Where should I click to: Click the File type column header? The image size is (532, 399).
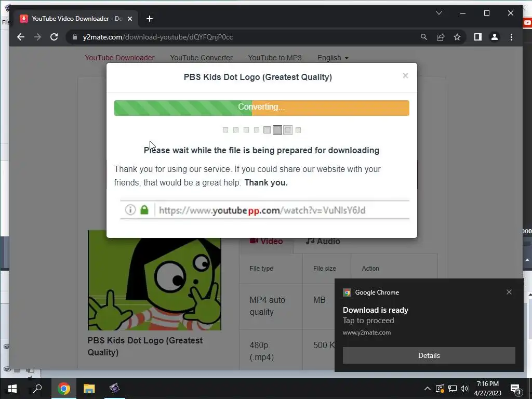click(x=261, y=269)
